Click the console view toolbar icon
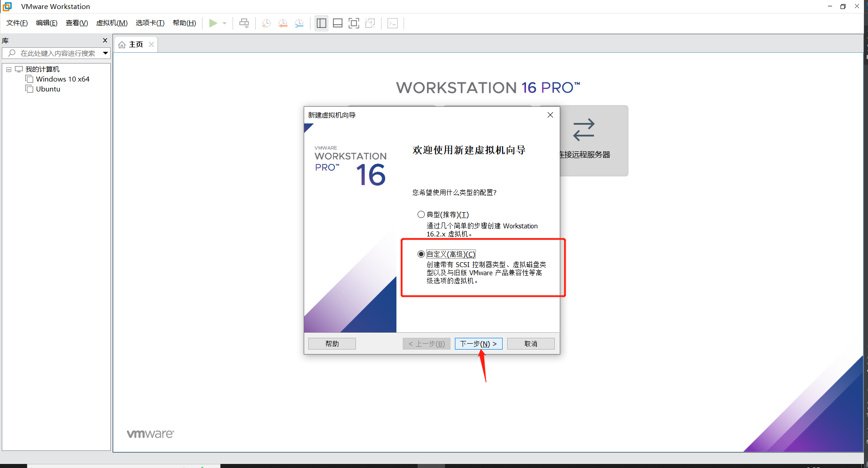This screenshot has width=868, height=468. (392, 23)
